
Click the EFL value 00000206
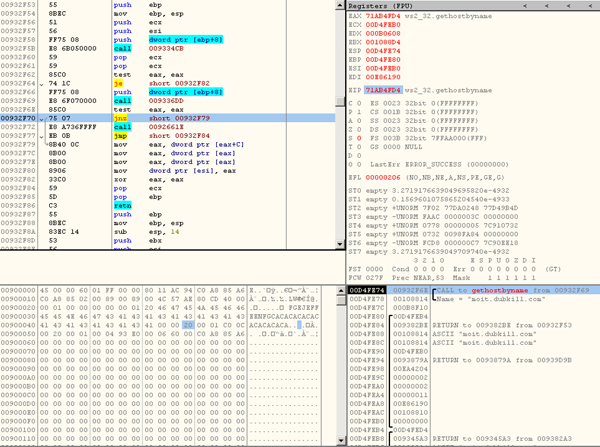click(381, 177)
